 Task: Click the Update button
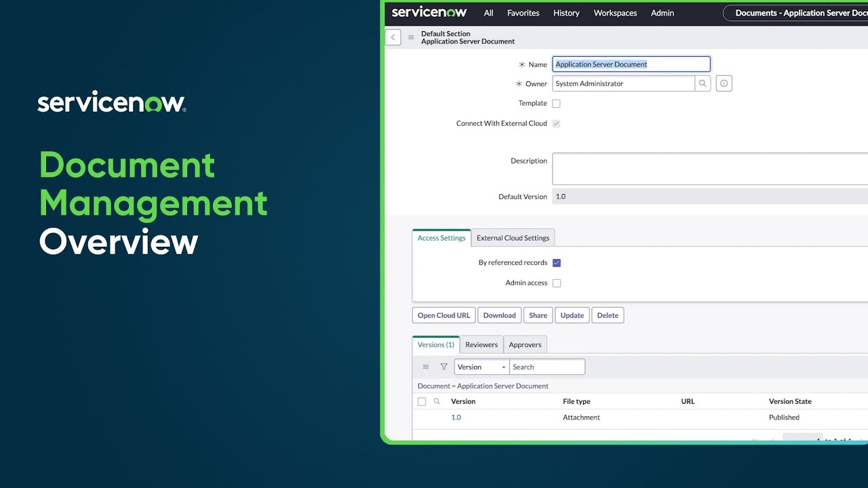[x=572, y=315]
